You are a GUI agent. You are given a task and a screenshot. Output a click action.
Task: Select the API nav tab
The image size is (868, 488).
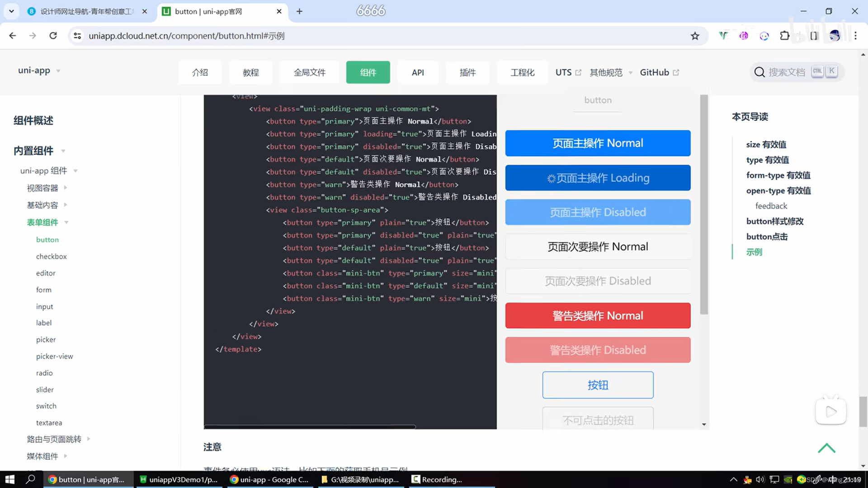[418, 72]
